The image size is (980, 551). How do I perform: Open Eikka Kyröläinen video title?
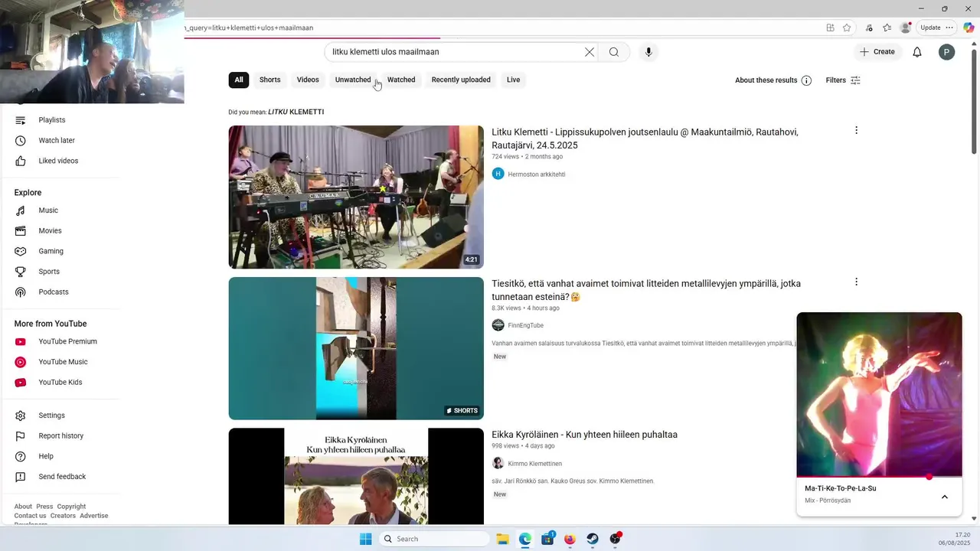pyautogui.click(x=584, y=435)
